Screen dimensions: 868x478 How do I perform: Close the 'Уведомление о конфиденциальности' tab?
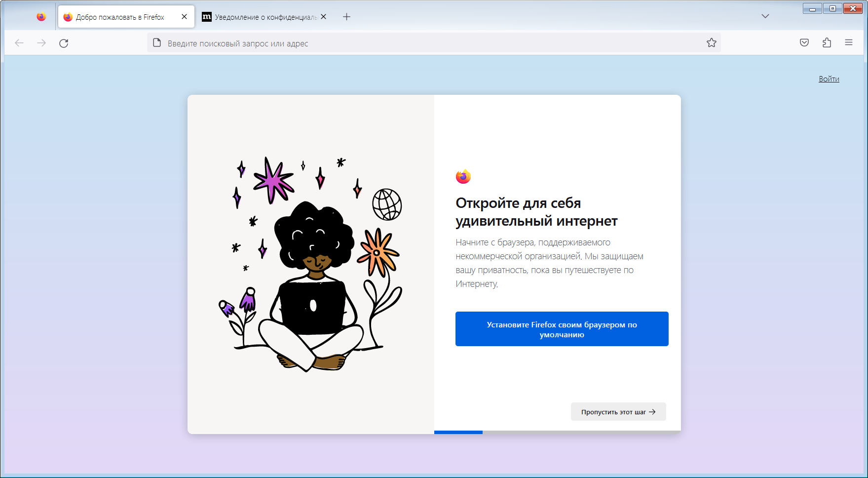point(323,17)
